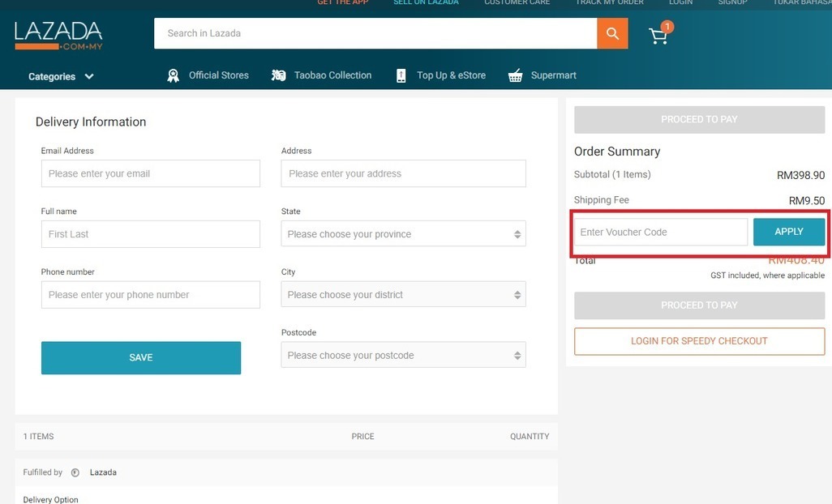The image size is (832, 504).
Task: Click the Search in Lazada box
Action: click(x=375, y=33)
